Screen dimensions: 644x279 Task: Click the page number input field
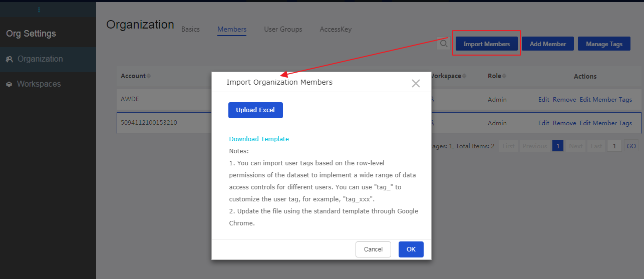point(614,146)
